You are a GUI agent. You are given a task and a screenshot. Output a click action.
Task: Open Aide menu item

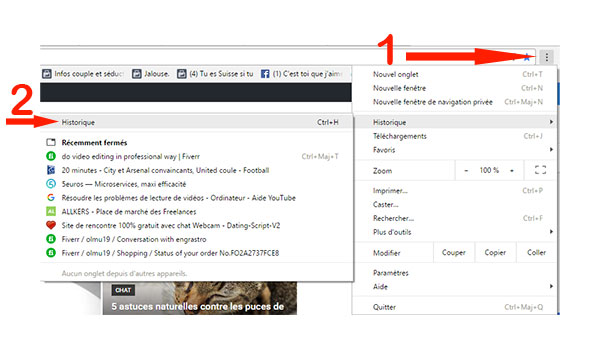pyautogui.click(x=455, y=287)
